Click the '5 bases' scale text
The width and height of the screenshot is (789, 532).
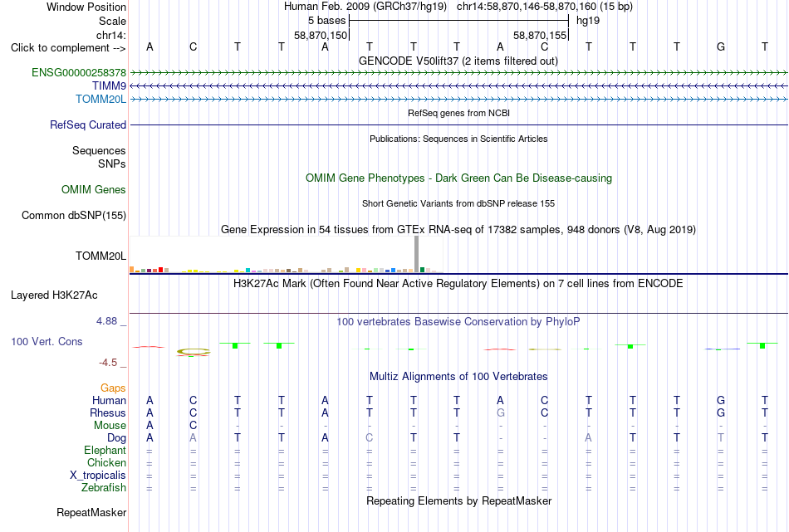coord(326,21)
